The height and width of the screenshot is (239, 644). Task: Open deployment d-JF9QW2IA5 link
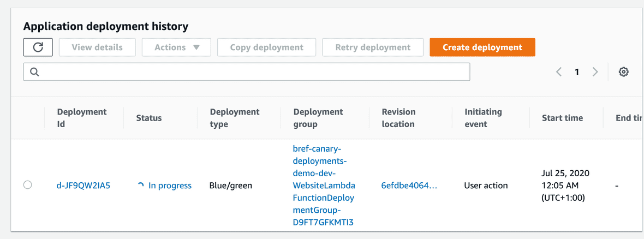84,186
